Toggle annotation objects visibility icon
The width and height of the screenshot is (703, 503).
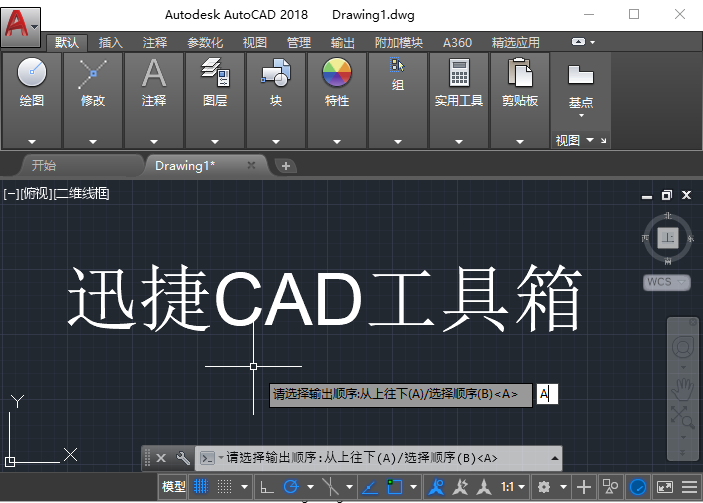coord(436,487)
